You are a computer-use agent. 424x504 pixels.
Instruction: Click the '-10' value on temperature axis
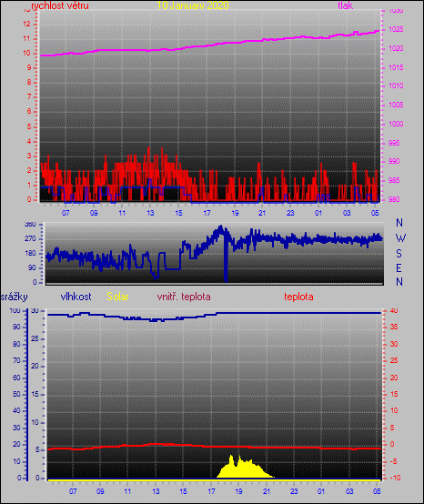395,478
